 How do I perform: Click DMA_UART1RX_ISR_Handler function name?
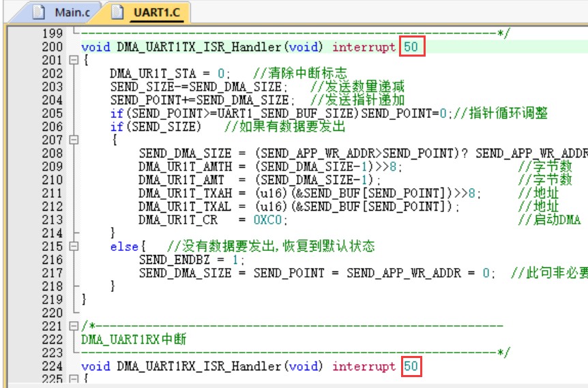coord(199,366)
